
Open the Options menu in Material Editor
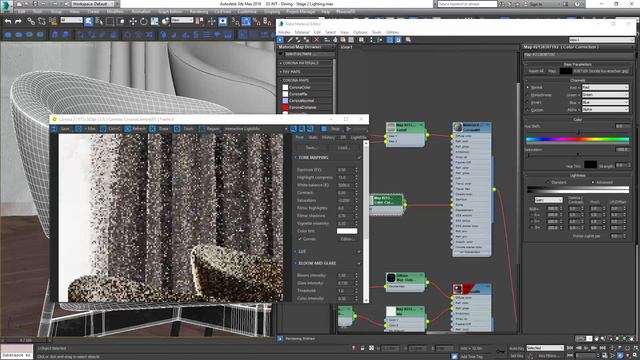(360, 32)
